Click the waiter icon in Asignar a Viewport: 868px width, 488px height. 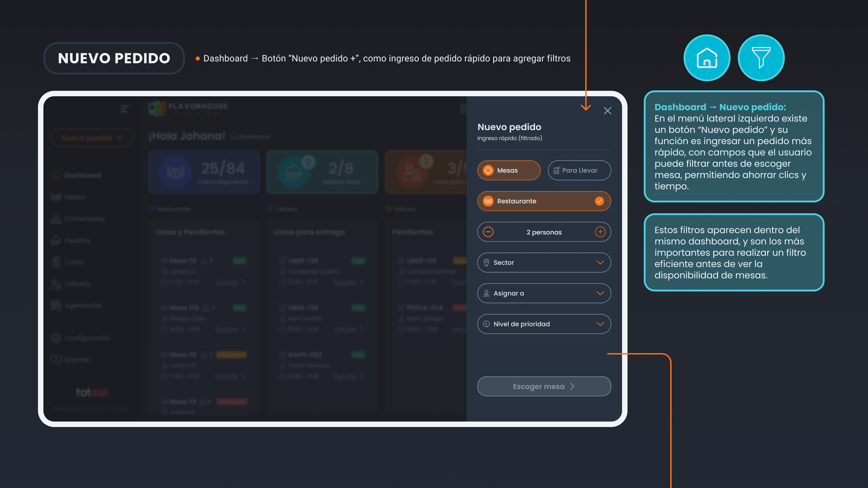coord(486,293)
